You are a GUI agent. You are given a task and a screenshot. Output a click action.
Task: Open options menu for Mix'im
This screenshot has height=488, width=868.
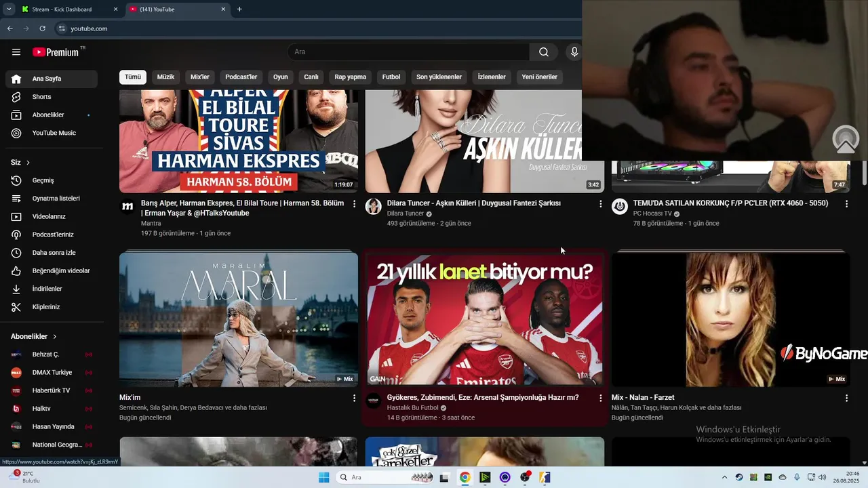(x=354, y=399)
